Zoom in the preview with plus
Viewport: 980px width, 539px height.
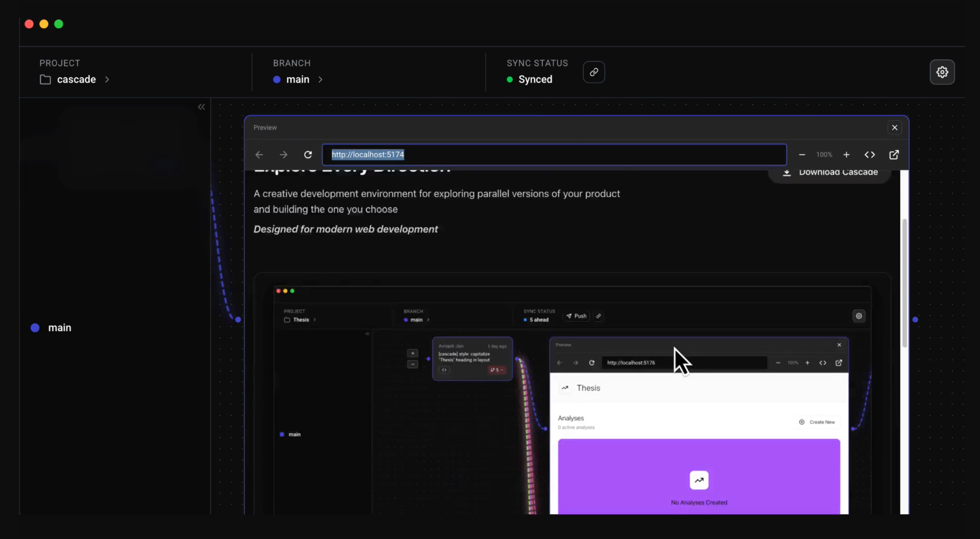[x=846, y=155]
